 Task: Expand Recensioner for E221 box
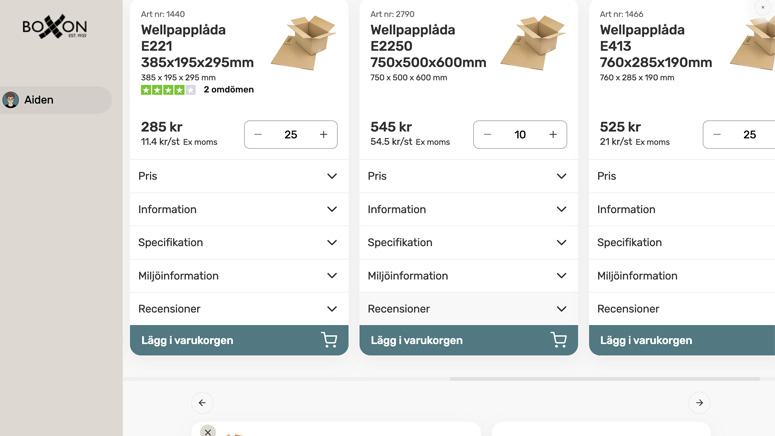click(x=239, y=308)
